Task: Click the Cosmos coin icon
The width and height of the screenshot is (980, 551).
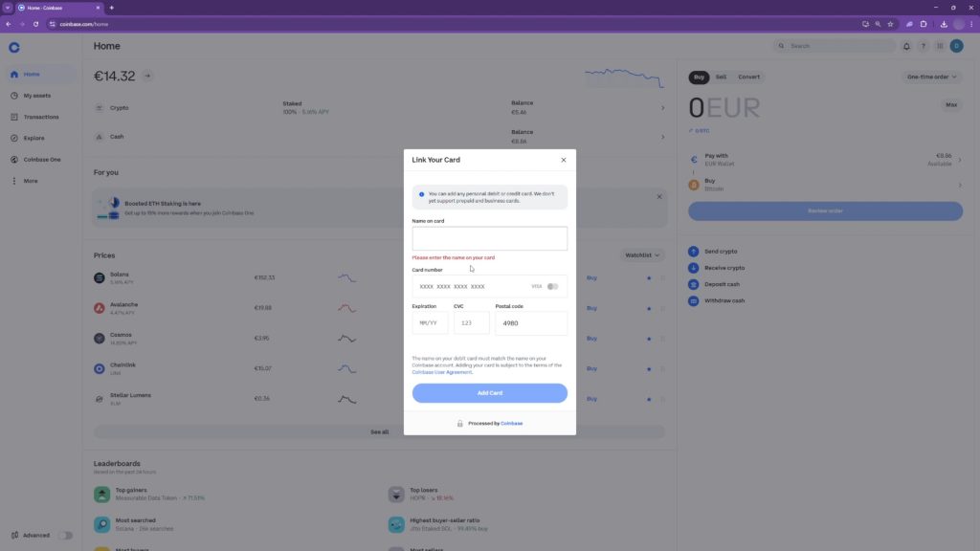Action: point(99,339)
